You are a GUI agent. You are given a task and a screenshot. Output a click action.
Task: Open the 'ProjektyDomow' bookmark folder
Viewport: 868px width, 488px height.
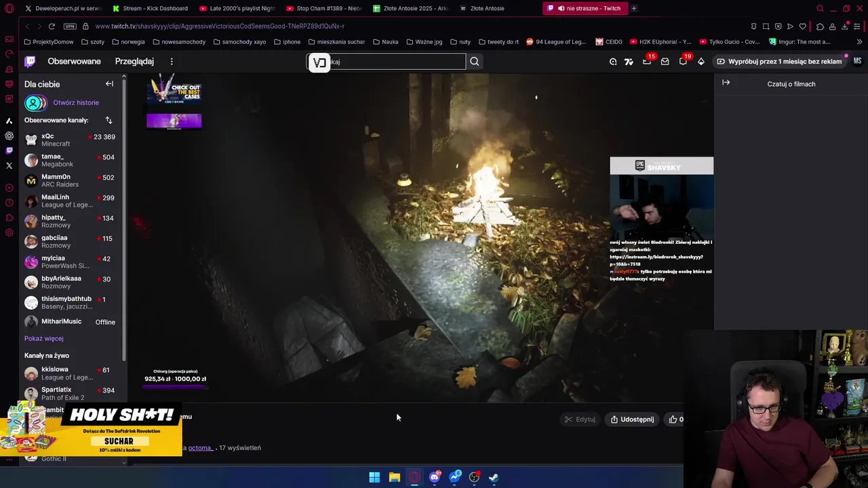click(49, 41)
